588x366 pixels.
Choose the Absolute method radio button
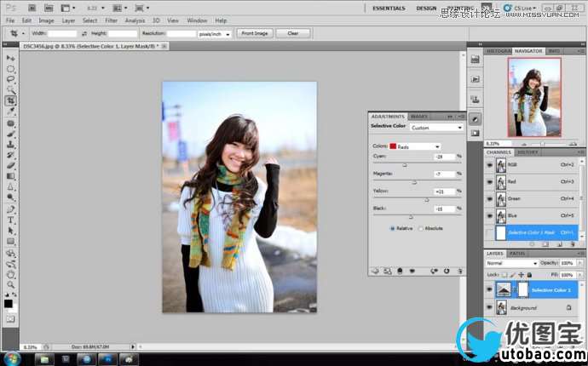coord(421,228)
